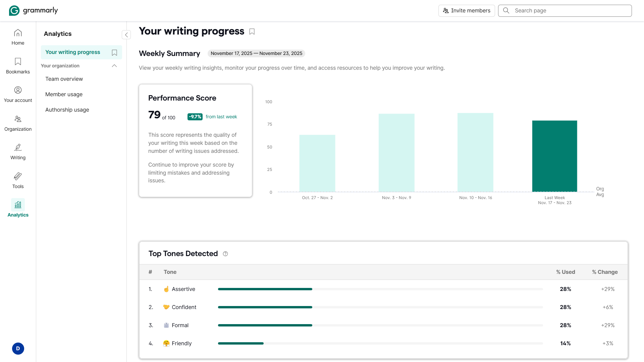Open Your account settings

click(18, 94)
